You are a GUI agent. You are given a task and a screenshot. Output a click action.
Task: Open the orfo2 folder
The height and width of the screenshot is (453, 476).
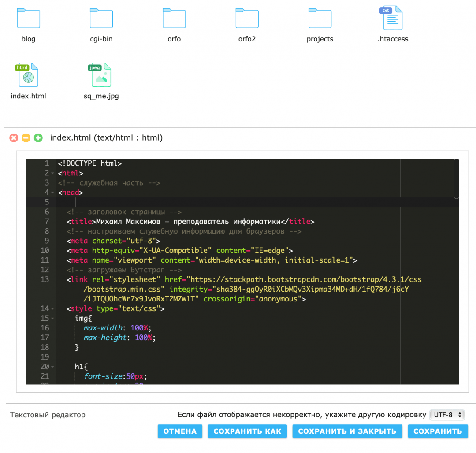click(247, 18)
